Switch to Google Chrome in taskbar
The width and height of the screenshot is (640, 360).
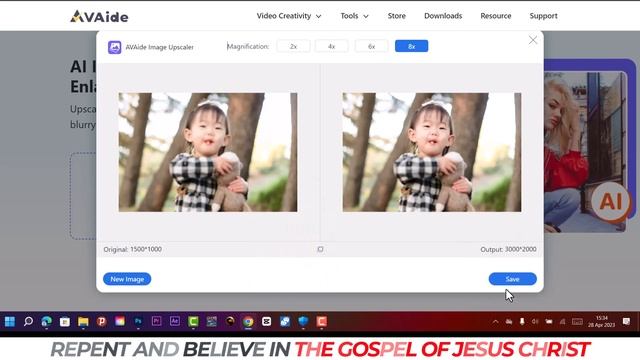(x=248, y=322)
